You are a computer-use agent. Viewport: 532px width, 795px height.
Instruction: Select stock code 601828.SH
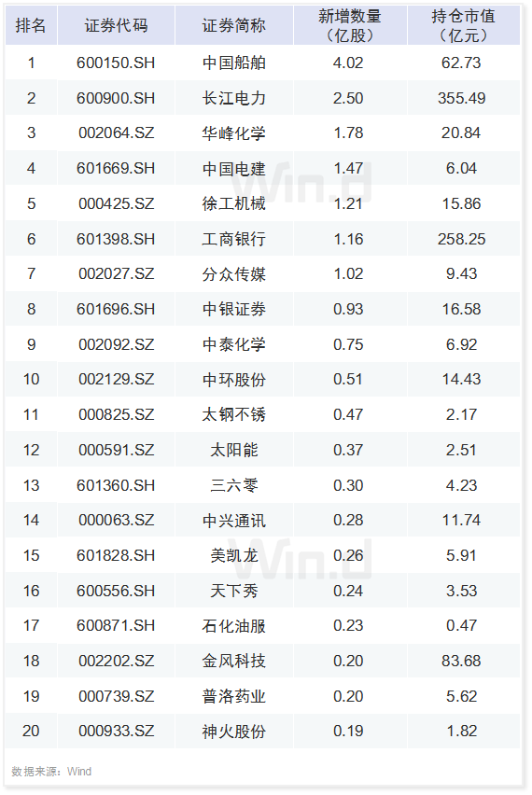point(116,556)
